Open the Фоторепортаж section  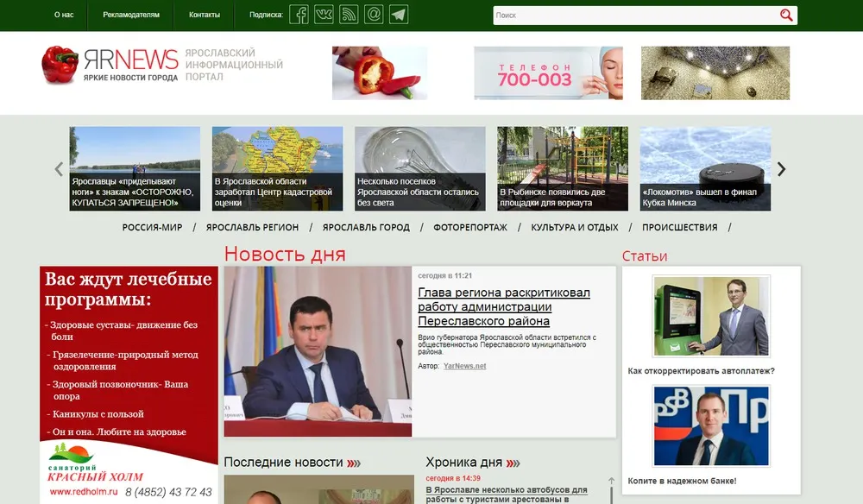coord(470,227)
